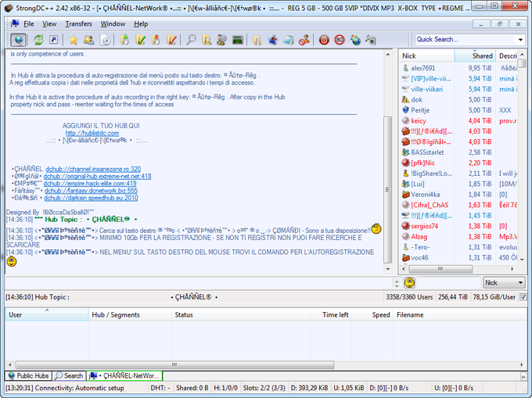Click the user with red no-sign icon

click(304, 40)
